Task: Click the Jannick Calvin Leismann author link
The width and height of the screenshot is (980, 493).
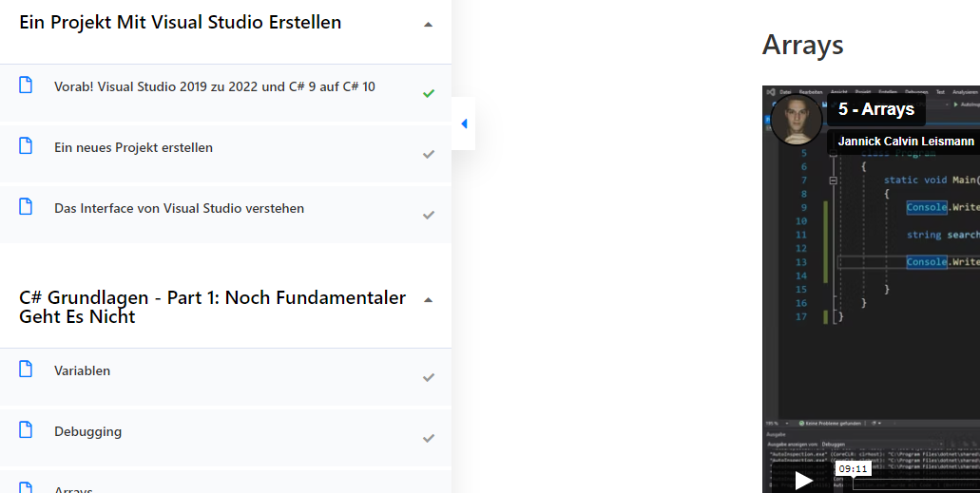Action: coord(906,142)
